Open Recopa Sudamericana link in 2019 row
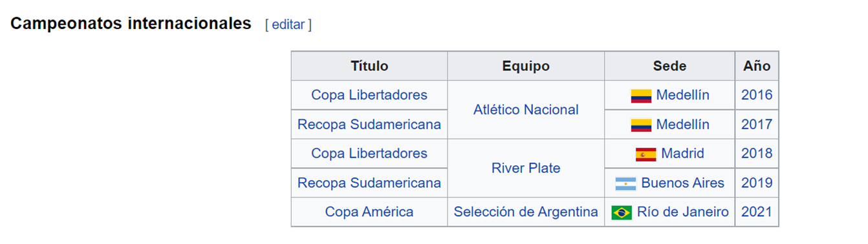 pyautogui.click(x=369, y=183)
